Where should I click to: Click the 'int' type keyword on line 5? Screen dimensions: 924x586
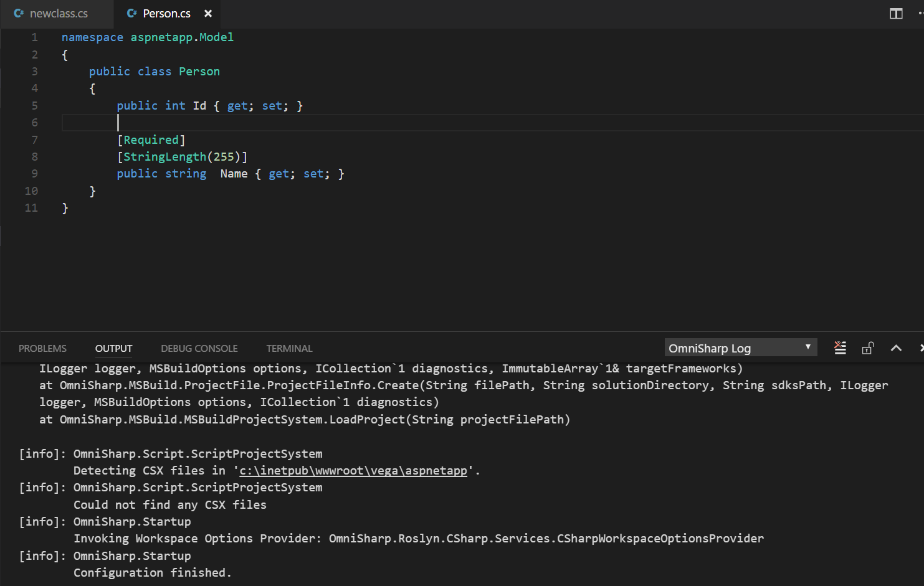coord(175,106)
